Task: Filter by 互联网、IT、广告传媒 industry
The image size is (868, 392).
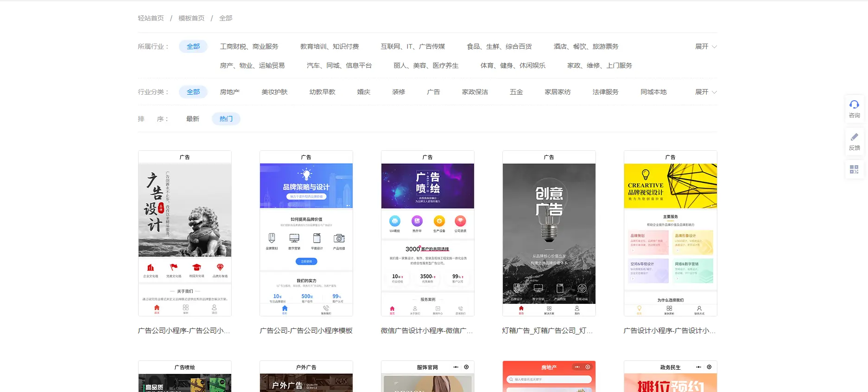Action: coord(412,46)
